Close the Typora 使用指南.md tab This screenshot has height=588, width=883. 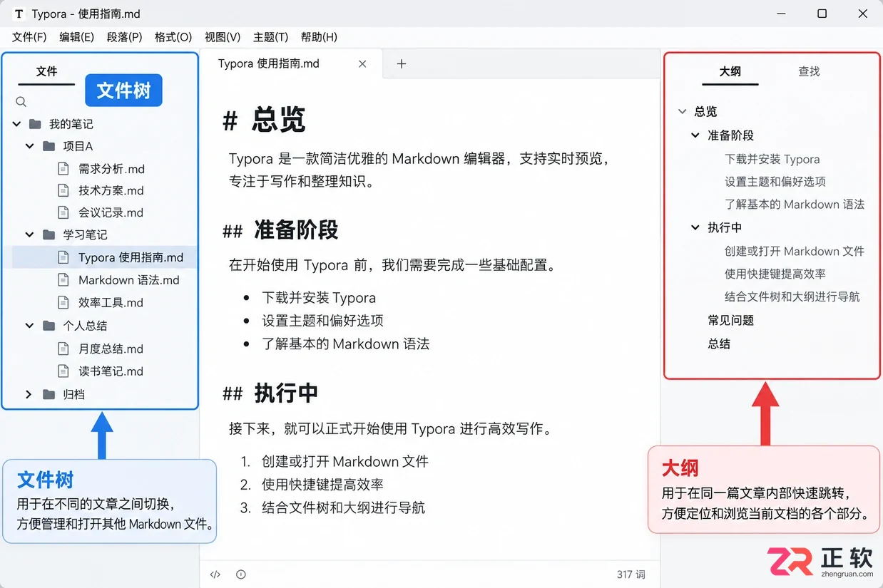pos(362,63)
